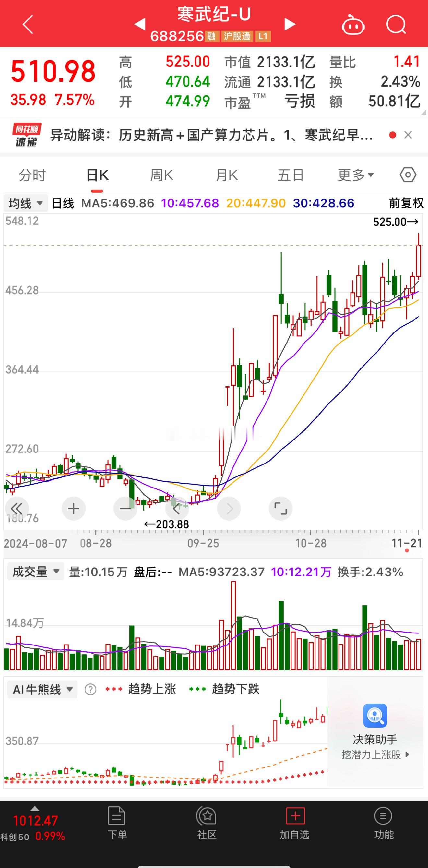The width and height of the screenshot is (428, 868).
Task: Tap 量比 1.41 value
Action: 375,62
